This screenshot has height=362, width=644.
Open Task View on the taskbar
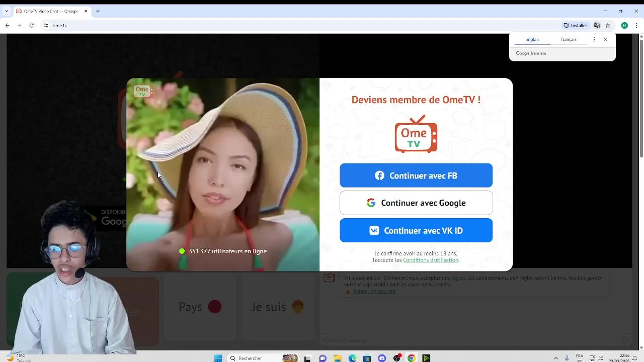(x=307, y=358)
